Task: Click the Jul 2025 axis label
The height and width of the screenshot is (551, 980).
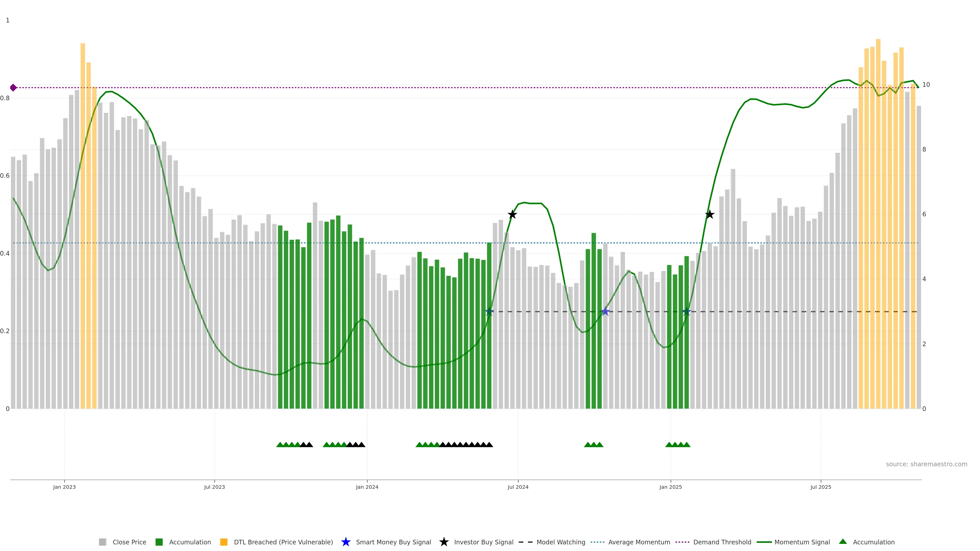Action: coord(820,487)
